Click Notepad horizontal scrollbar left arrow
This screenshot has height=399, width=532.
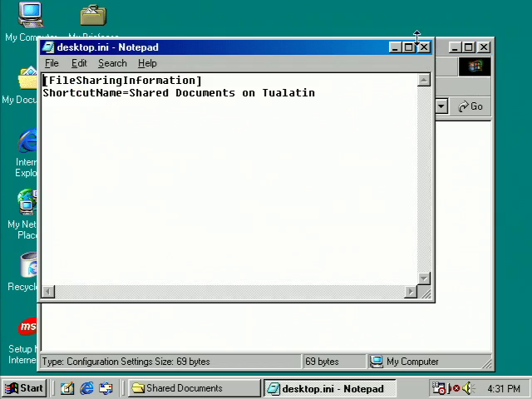pos(48,292)
